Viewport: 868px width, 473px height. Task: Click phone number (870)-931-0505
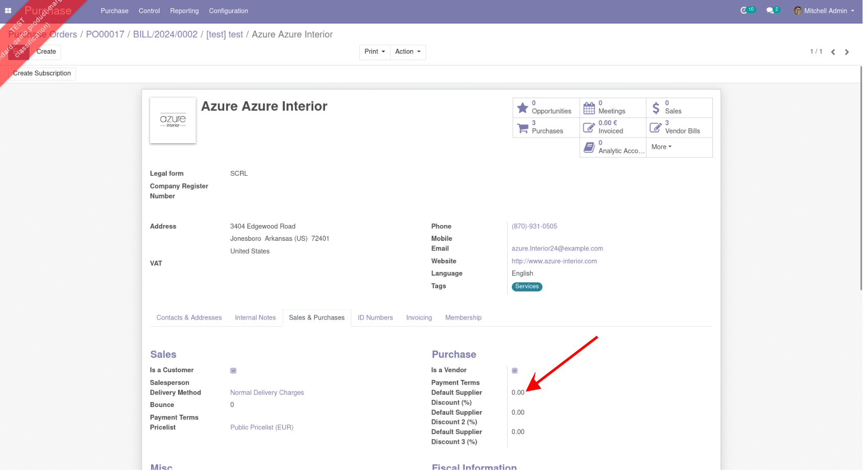[x=534, y=226]
